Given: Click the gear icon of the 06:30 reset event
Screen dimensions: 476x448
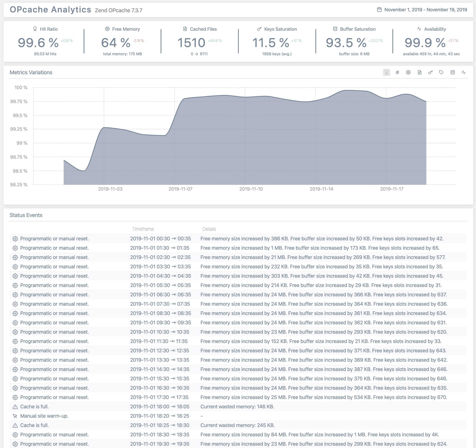Looking at the screenshot, I should 15,295.
